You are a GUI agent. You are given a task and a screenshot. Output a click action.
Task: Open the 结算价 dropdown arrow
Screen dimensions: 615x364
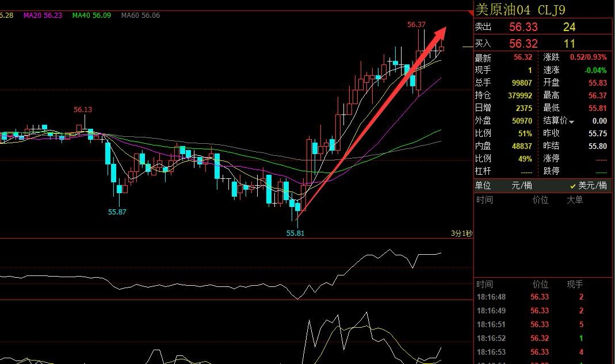point(572,121)
